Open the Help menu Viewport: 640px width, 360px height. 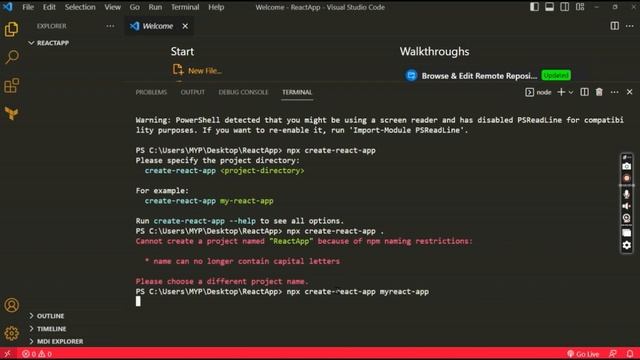coord(216,7)
